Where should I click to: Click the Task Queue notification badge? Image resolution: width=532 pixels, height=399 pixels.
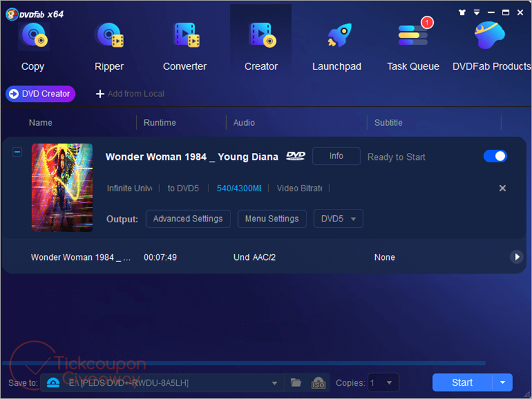click(427, 23)
